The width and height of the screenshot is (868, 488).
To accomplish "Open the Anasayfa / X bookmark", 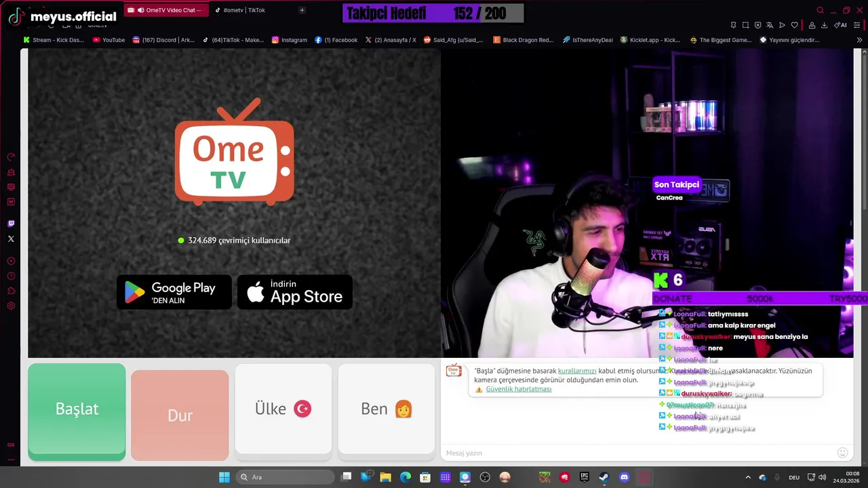I will pos(391,40).
